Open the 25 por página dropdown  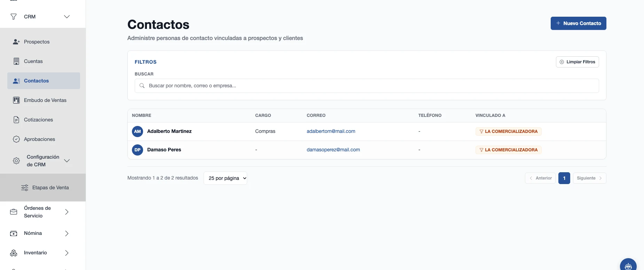click(x=225, y=178)
